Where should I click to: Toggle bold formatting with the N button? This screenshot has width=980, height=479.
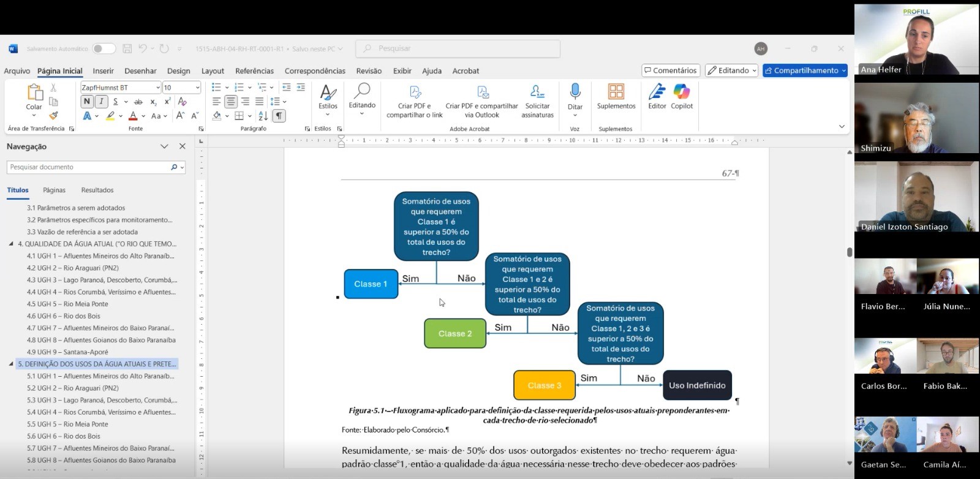[86, 102]
